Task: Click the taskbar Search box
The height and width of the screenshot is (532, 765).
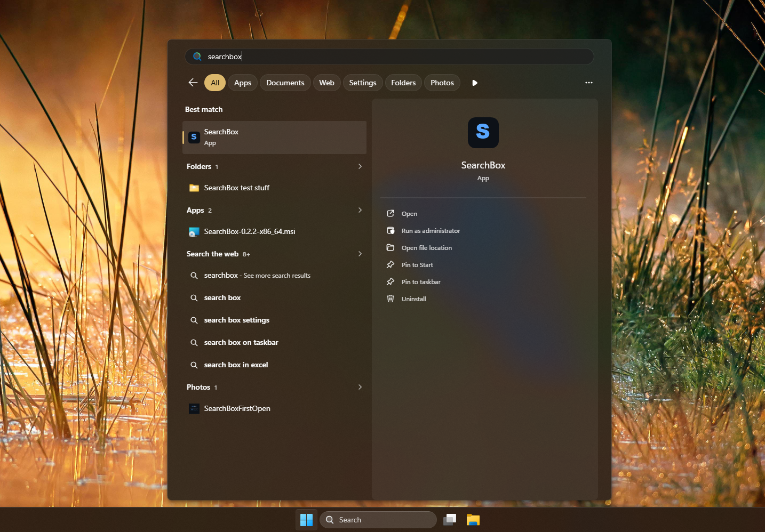Action: coord(378,520)
